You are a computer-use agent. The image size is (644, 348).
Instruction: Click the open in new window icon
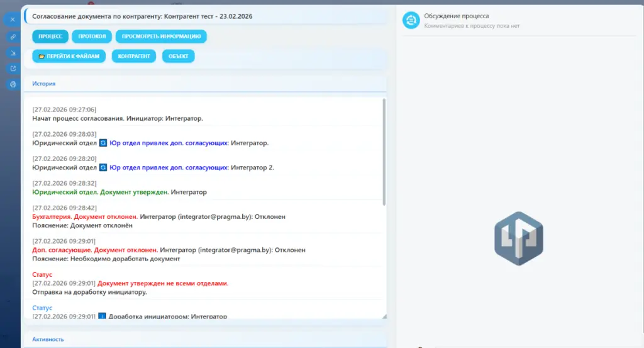point(12,69)
